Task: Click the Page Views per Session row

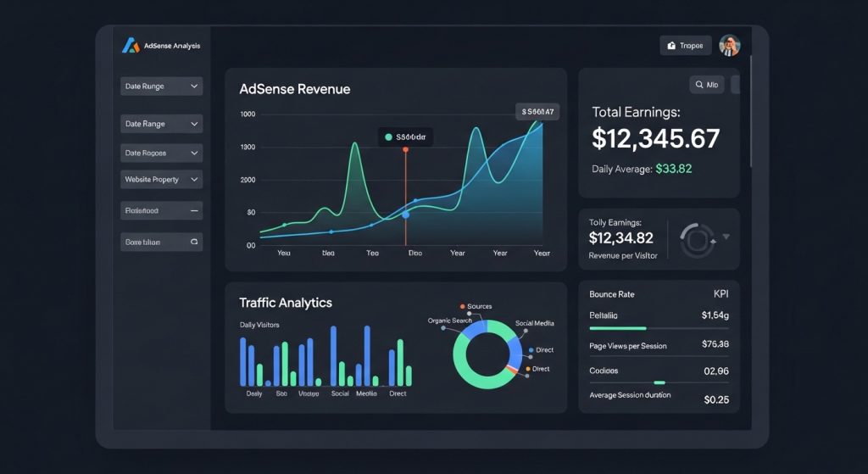Action: [x=659, y=345]
